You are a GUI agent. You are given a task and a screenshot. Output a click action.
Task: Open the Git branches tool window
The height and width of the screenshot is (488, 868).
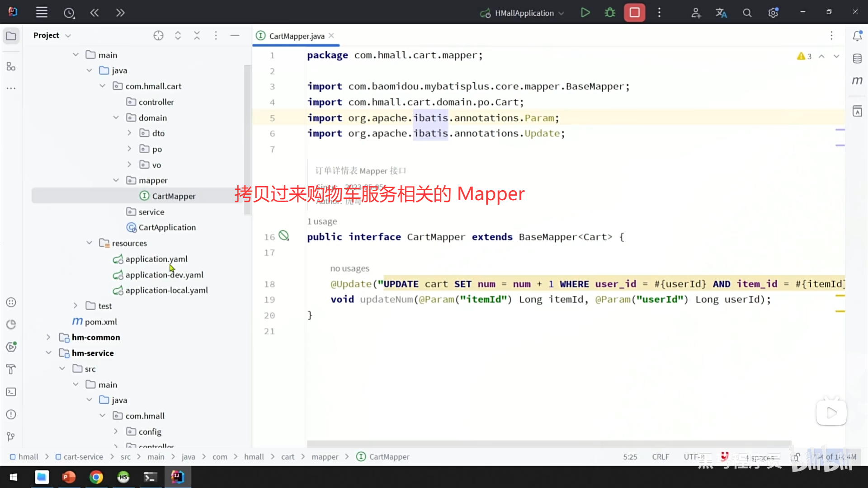tap(11, 436)
